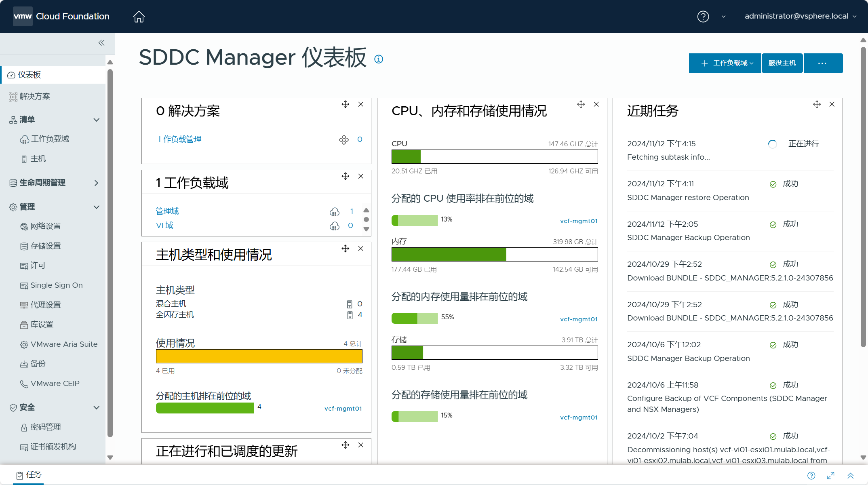Open vcf-mgmt01 link beside the 55% memory bar
This screenshot has height=485, width=868.
tap(579, 319)
